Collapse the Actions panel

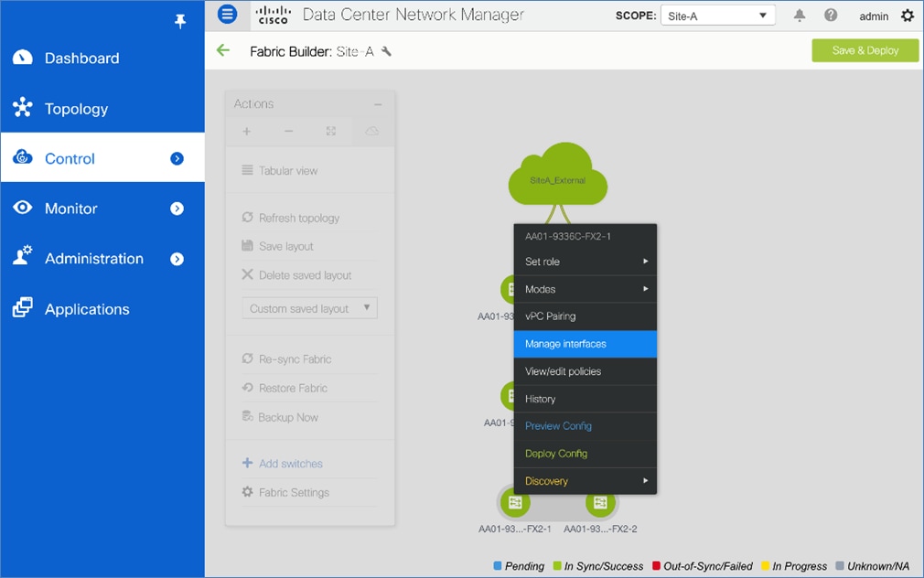378,104
